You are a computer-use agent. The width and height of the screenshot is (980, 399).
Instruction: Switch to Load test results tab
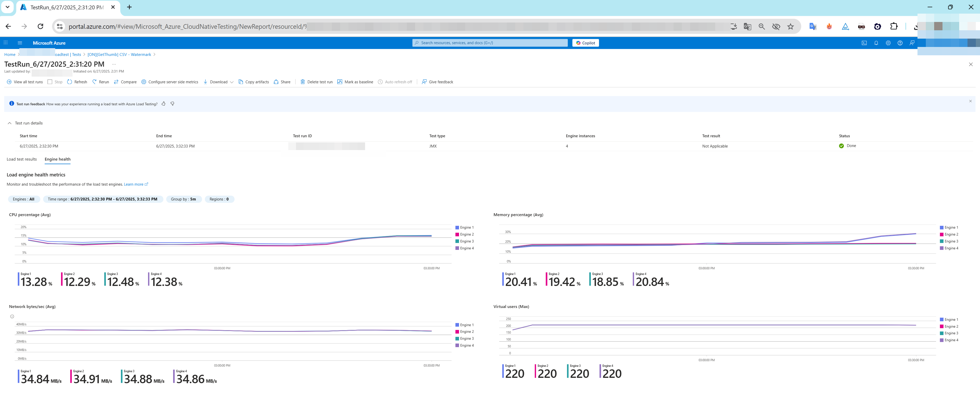point(22,159)
